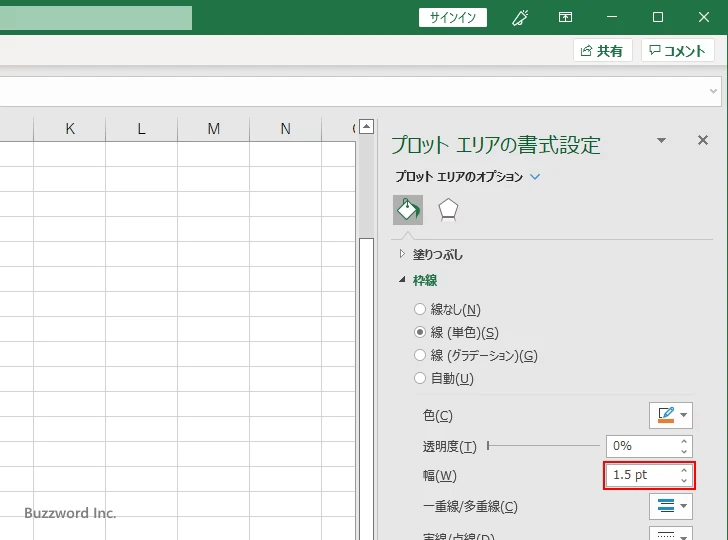Click the サインイン button
Viewport: 728px width, 540px height.
453,17
